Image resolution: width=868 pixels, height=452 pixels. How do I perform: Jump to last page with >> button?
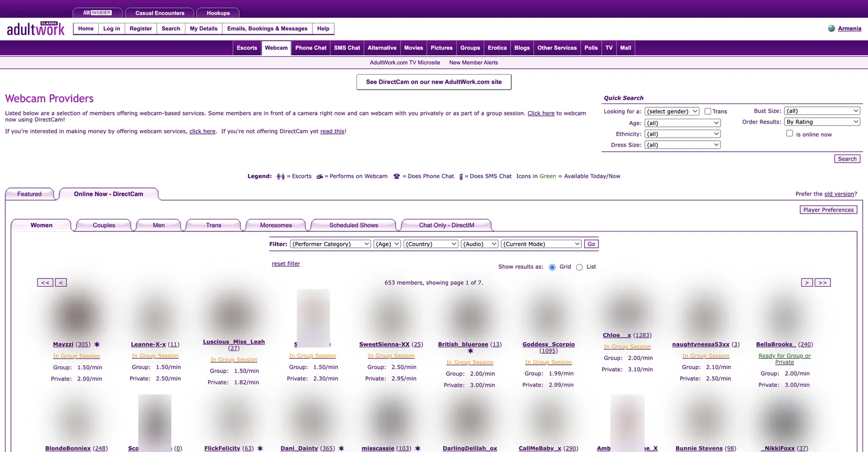(x=822, y=282)
